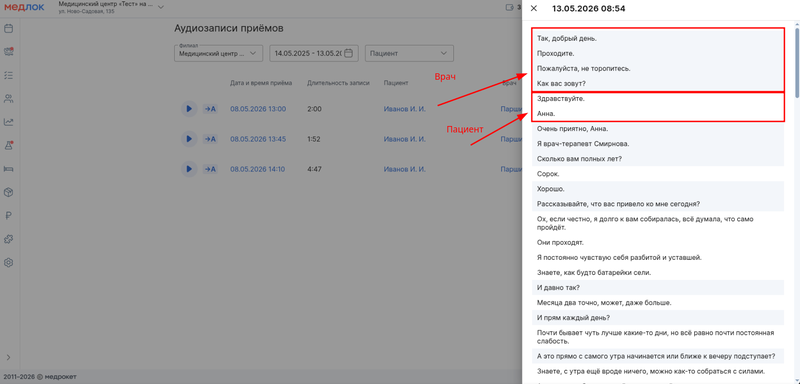Open the checklist tasks icon in sidebar
The image size is (800, 384).
pyautogui.click(x=8, y=75)
